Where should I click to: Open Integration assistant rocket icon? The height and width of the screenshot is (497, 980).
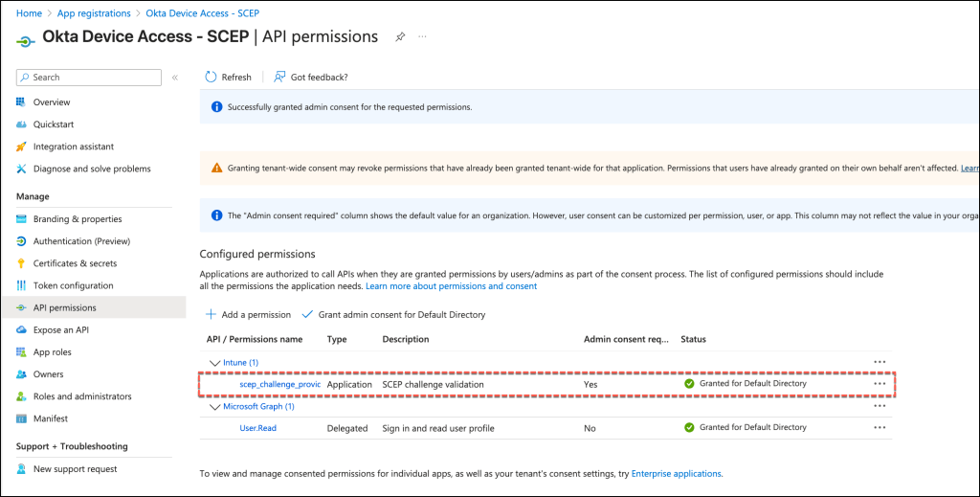[x=21, y=147]
